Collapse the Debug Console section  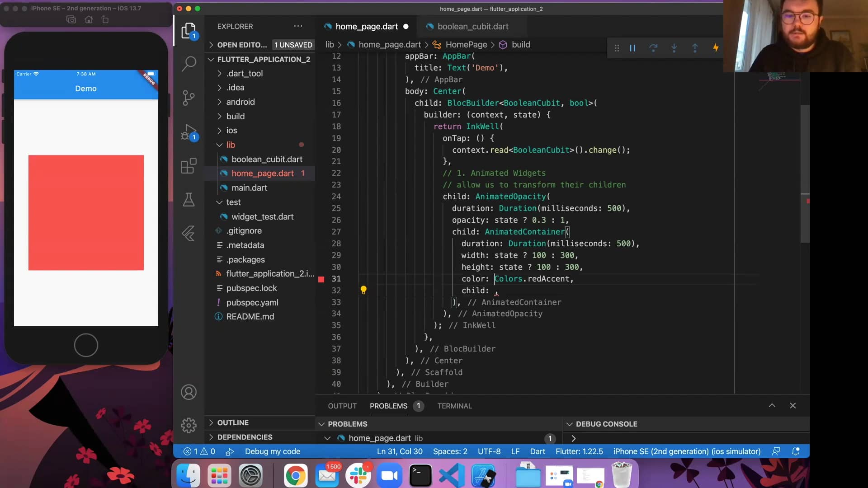pyautogui.click(x=606, y=424)
